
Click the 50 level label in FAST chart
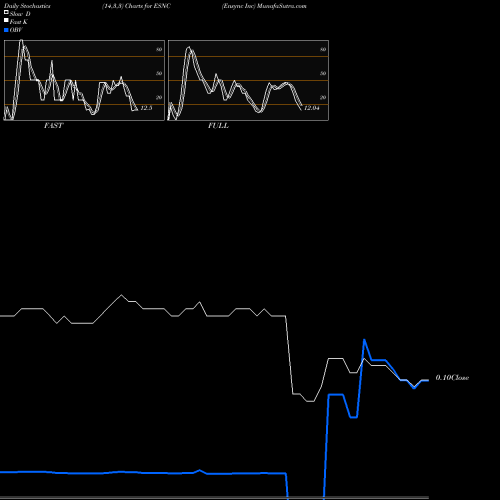(x=159, y=73)
